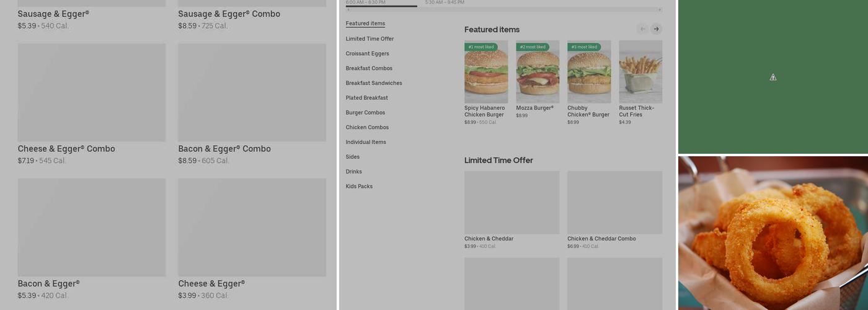Open Mozza Burger featured item
Image resolution: width=868 pixels, height=310 pixels.
pyautogui.click(x=537, y=72)
